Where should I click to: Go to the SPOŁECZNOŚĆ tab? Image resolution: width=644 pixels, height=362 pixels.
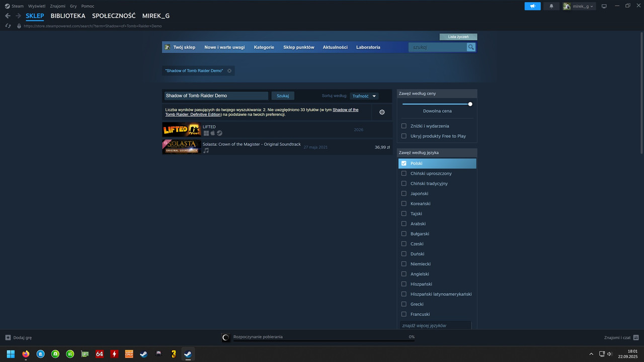[x=114, y=16]
